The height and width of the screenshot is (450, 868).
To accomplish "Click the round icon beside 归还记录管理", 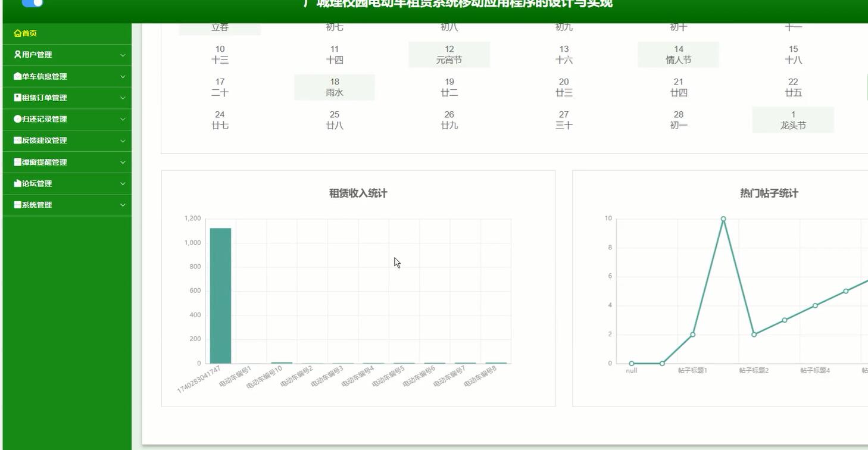I will [17, 119].
